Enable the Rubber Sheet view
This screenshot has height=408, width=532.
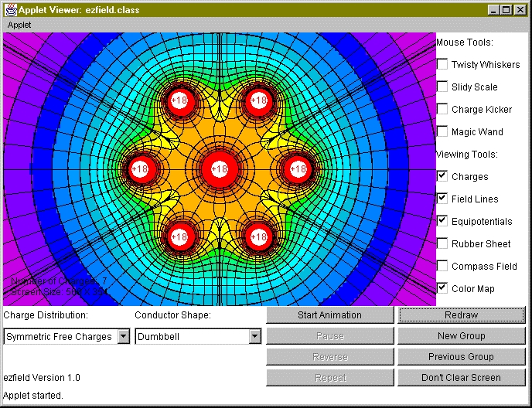click(x=442, y=243)
